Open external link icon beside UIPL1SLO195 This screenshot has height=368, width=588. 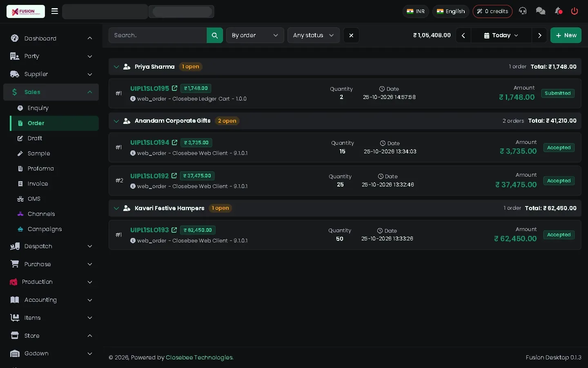point(175,88)
